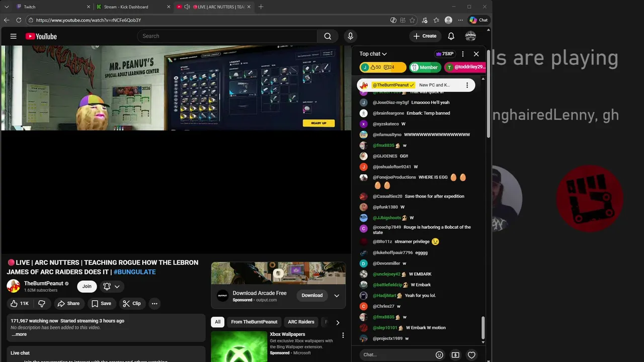Screen dimensions: 644x362
Task: Like the video with thumbs up
Action: pos(20,304)
